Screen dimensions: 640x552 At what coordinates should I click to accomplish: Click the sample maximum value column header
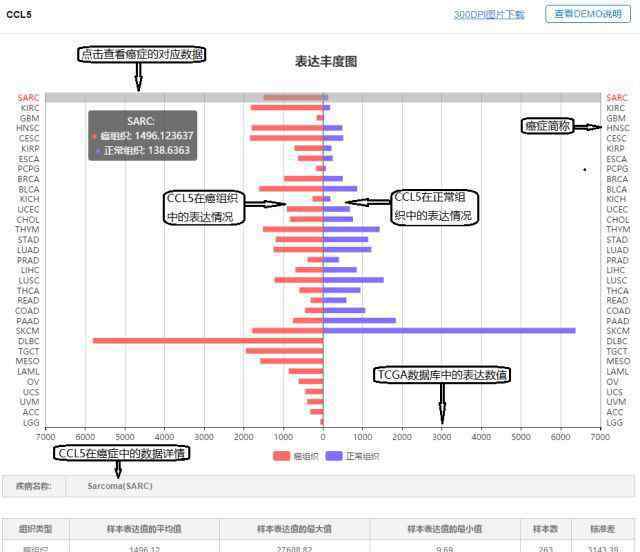294,529
